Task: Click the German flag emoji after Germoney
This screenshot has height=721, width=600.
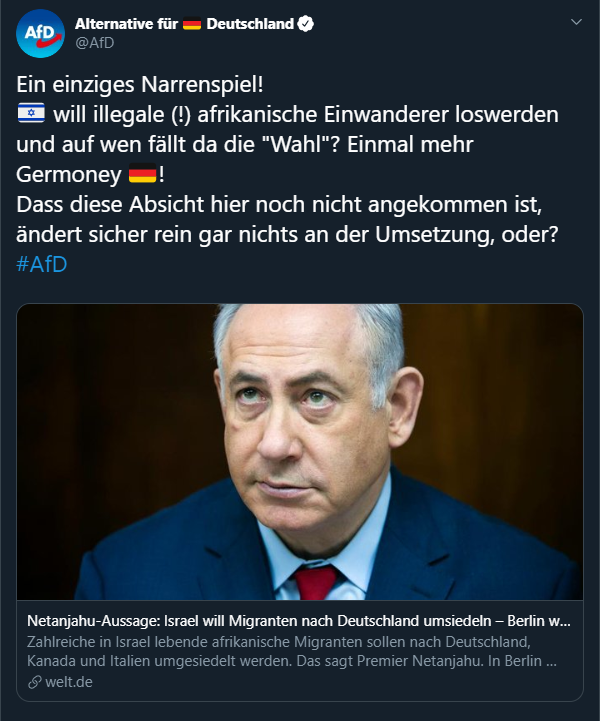Action: pos(143,173)
